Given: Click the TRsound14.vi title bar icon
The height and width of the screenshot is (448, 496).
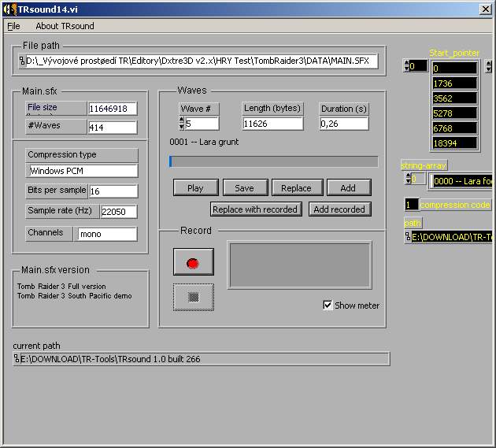Looking at the screenshot, I should tap(9, 9).
